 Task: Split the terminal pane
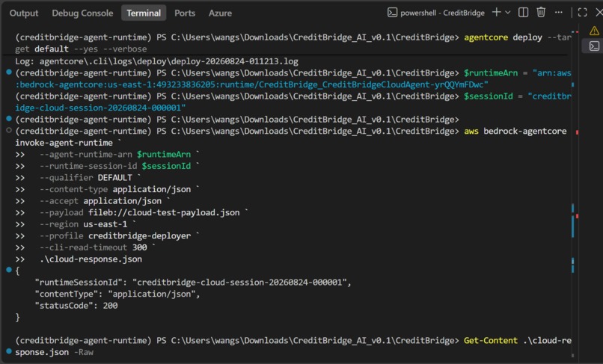[524, 12]
